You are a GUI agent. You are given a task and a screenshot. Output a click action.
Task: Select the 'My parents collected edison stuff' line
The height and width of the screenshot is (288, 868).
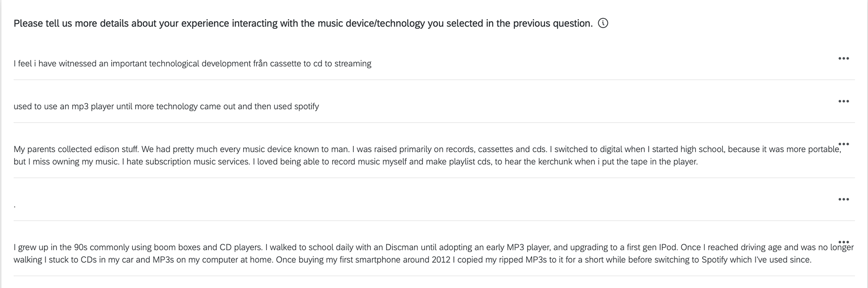tap(427, 149)
